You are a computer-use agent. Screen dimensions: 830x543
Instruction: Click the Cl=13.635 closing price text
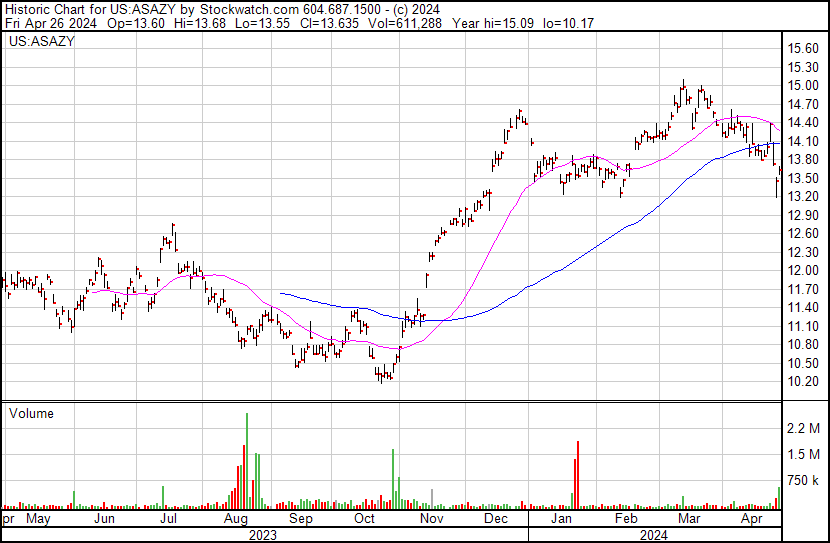pyautogui.click(x=329, y=23)
